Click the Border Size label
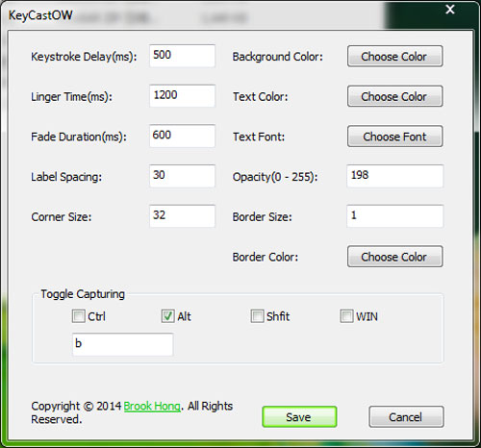Image resolution: width=481 pixels, height=448 pixels. click(x=263, y=217)
